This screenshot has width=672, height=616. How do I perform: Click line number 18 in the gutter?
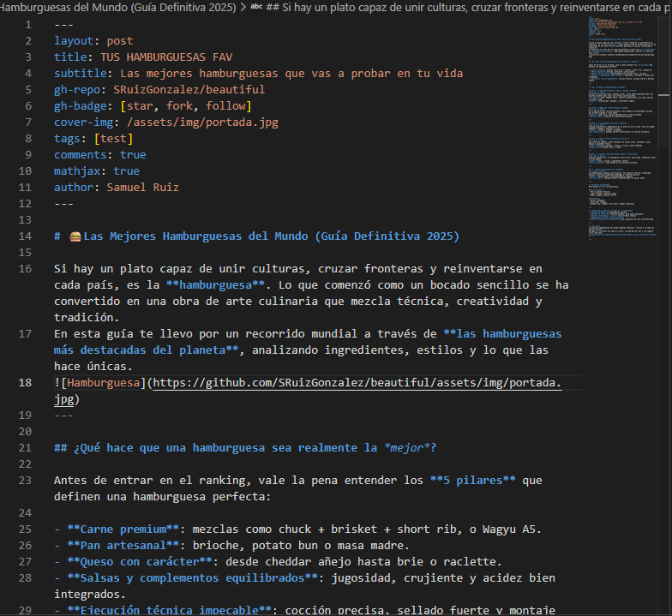click(24, 383)
